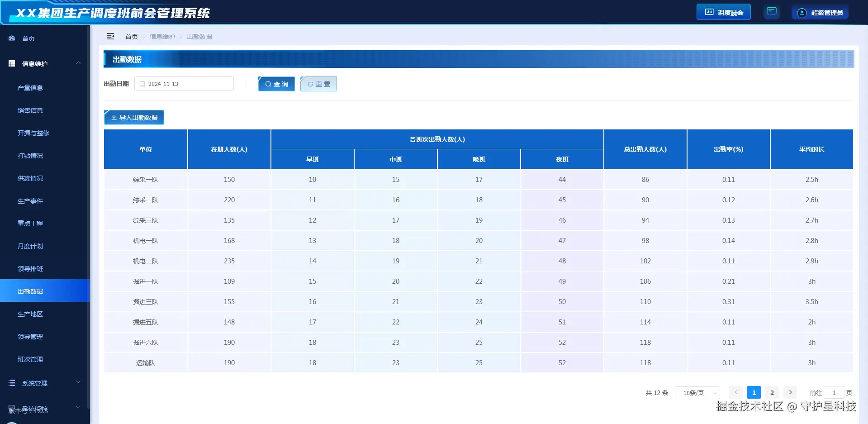Viewport: 868px width, 424px height.
Task: Select page 1 in pagination
Action: coord(754,392)
